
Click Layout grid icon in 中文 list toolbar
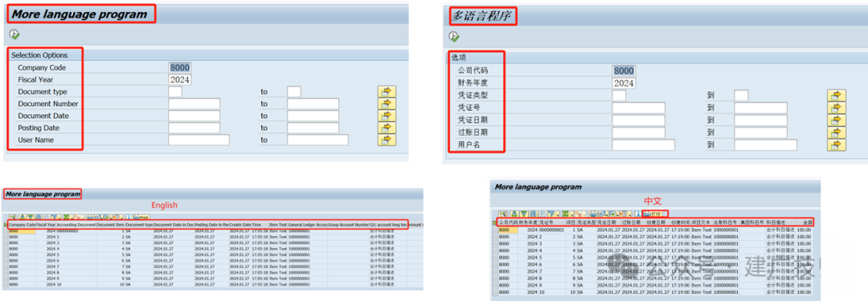click(x=625, y=214)
